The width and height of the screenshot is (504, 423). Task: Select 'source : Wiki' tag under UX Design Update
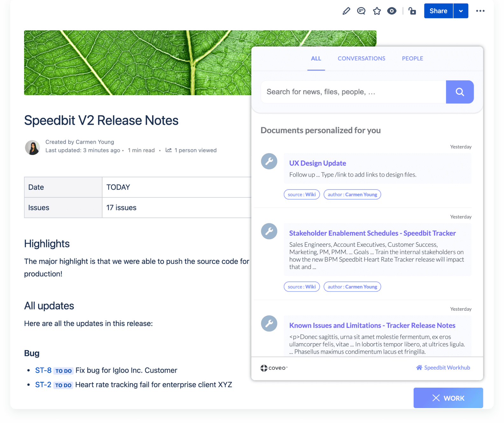[x=302, y=194]
